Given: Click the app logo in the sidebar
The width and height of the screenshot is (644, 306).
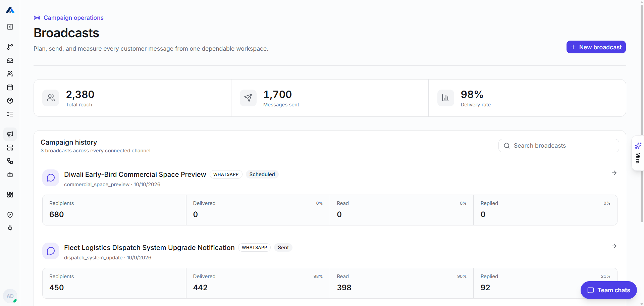Looking at the screenshot, I should point(10,10).
